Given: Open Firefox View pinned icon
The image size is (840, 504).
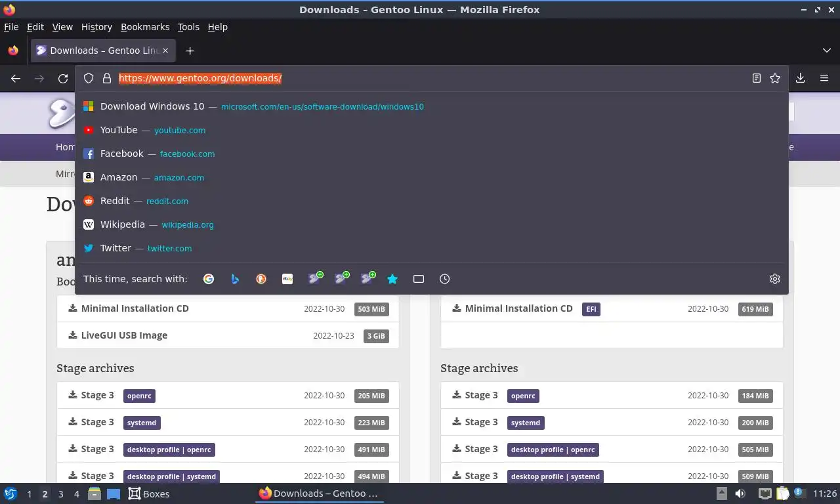Looking at the screenshot, I should click(13, 51).
